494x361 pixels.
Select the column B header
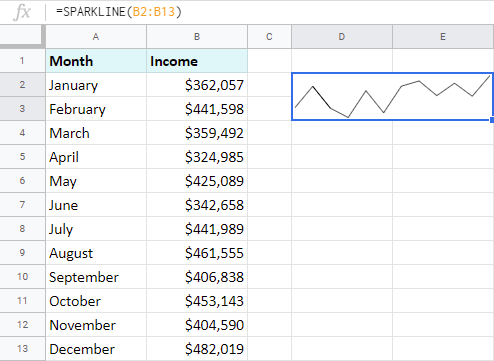[x=197, y=37]
